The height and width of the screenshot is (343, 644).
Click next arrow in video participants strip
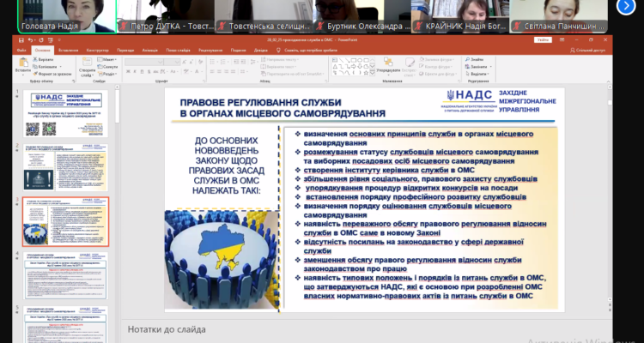click(624, 8)
